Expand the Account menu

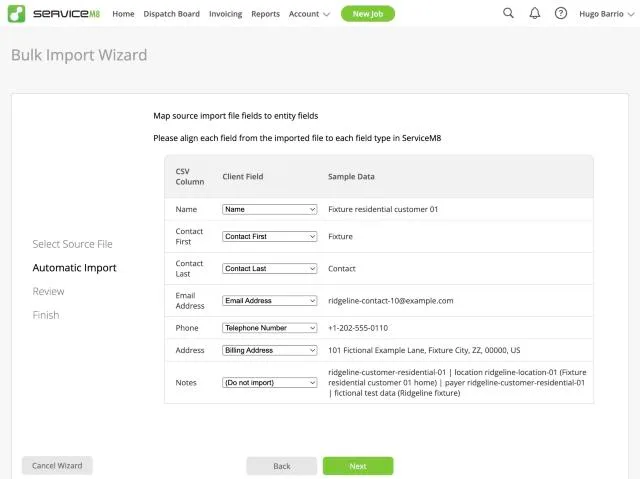pyautogui.click(x=309, y=14)
